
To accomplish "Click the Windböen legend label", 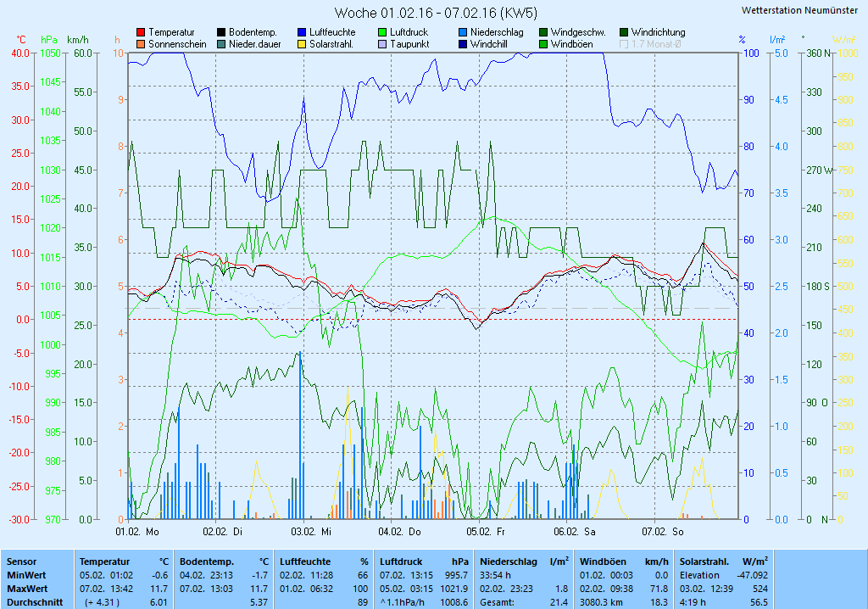I will coord(571,44).
